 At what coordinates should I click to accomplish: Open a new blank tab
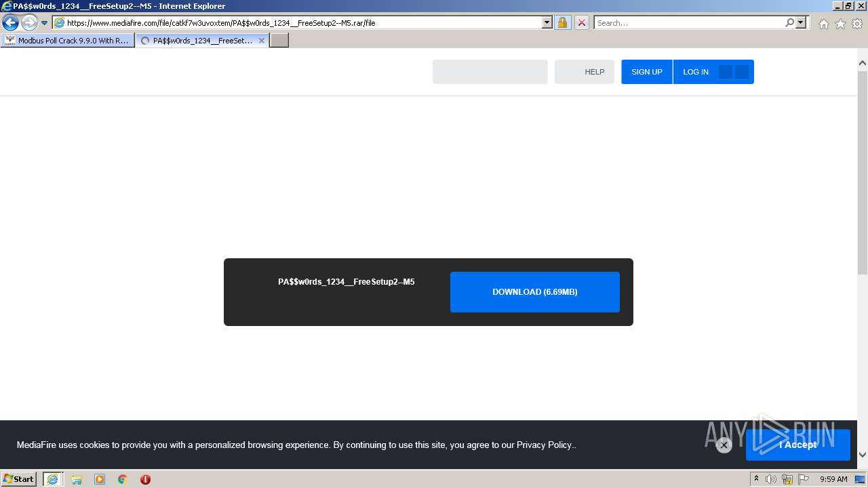pyautogui.click(x=279, y=41)
